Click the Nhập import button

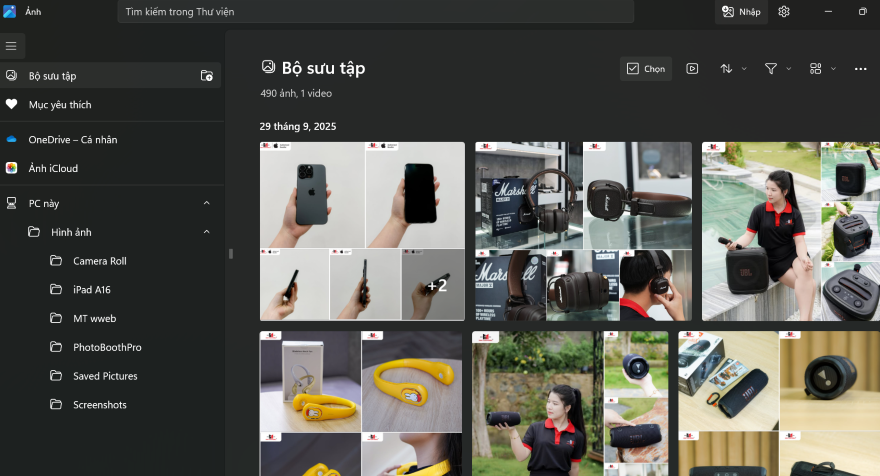point(741,12)
